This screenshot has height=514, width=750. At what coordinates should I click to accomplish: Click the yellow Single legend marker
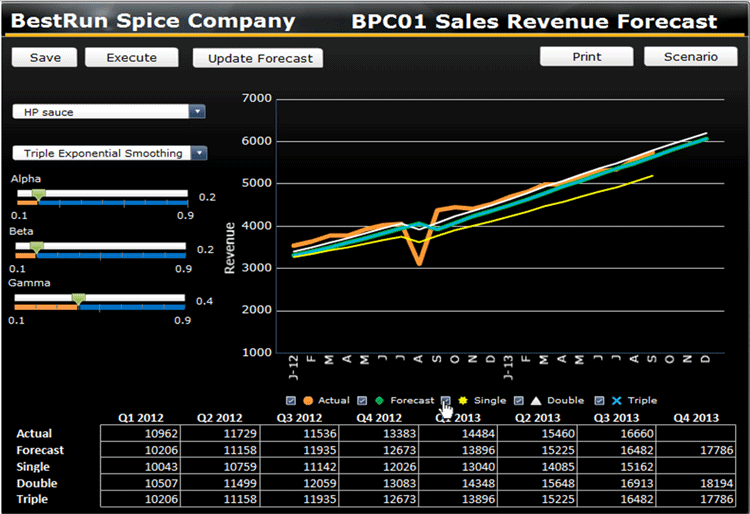pos(463,401)
